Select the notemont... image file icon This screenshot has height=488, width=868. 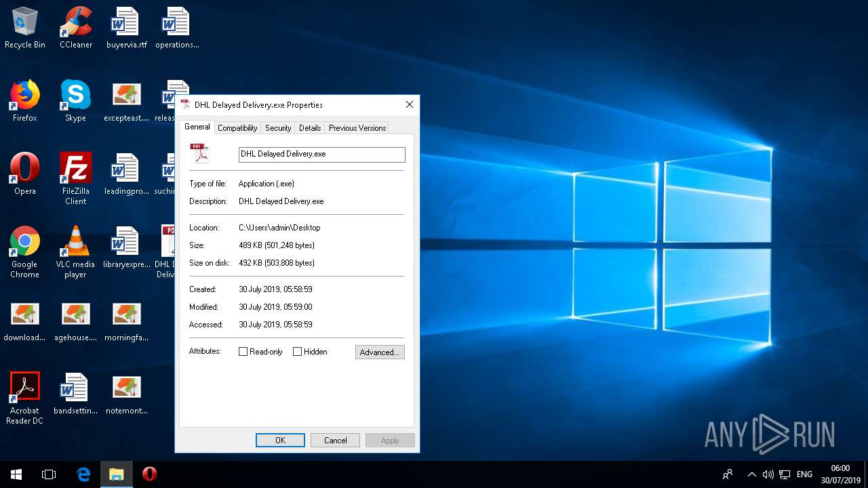point(126,394)
